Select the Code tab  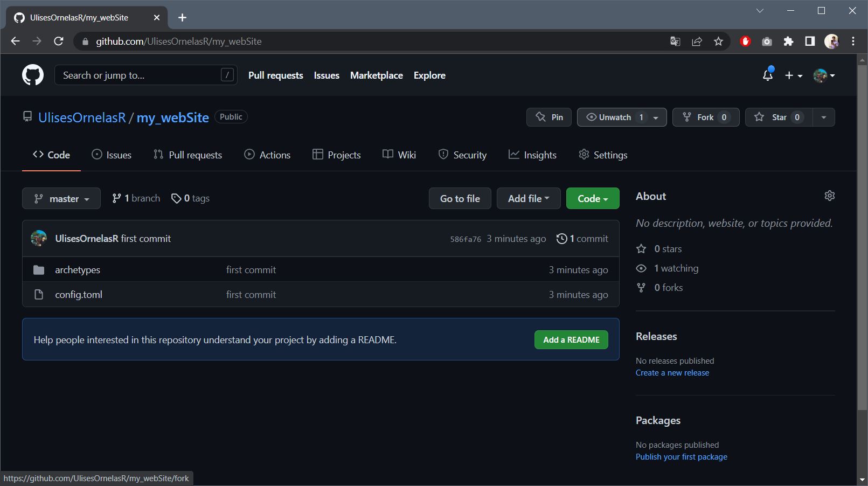click(51, 155)
